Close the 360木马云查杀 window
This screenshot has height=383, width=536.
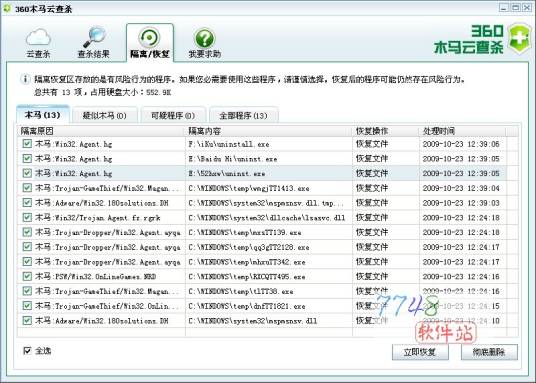coord(527,8)
